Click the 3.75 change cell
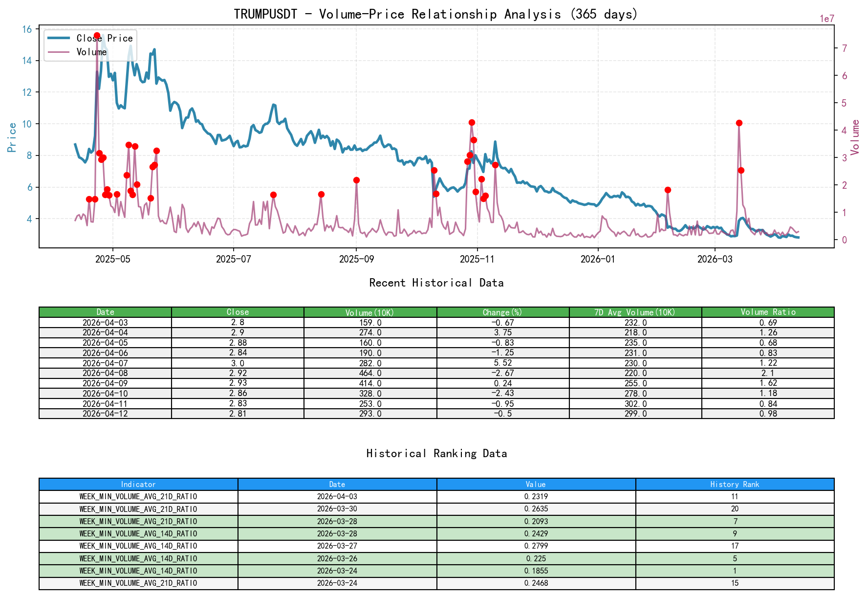Viewport: 868px width, 597px height. click(503, 332)
